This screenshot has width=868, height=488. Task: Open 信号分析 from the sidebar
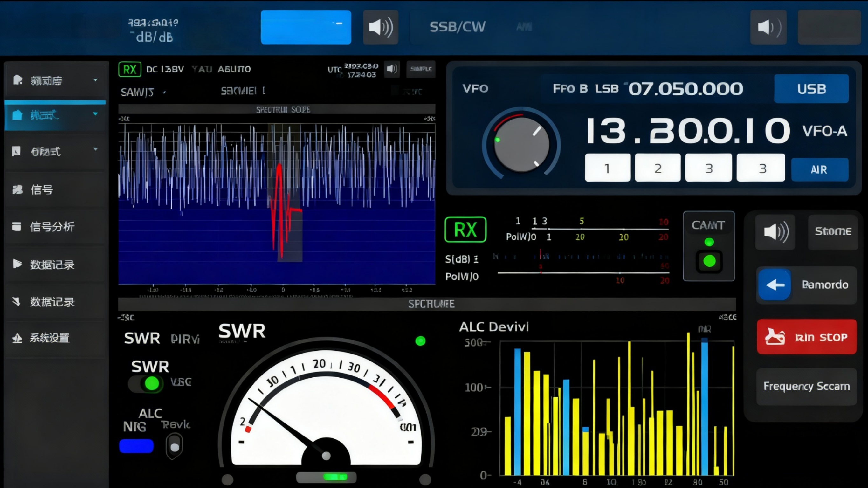tap(52, 227)
